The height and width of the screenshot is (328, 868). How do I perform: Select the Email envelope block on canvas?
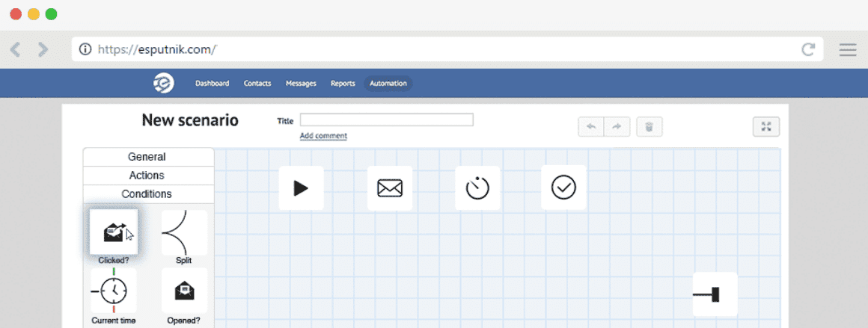(x=390, y=188)
